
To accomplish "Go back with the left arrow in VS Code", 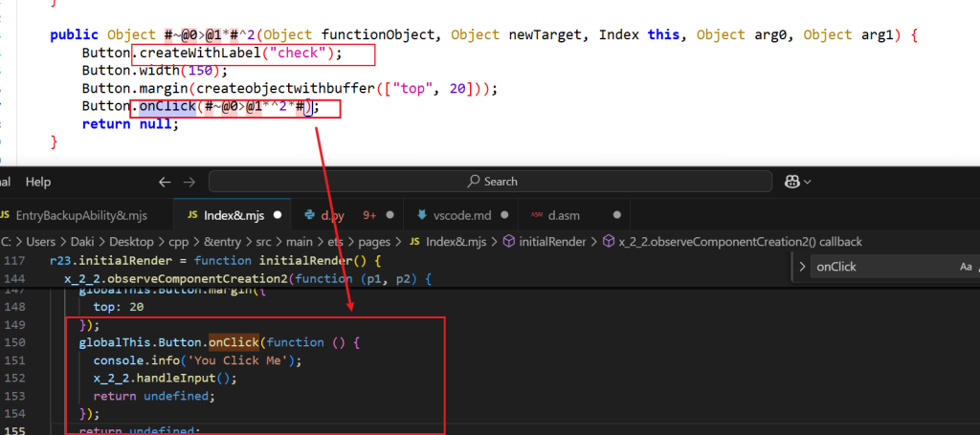I will [x=165, y=182].
